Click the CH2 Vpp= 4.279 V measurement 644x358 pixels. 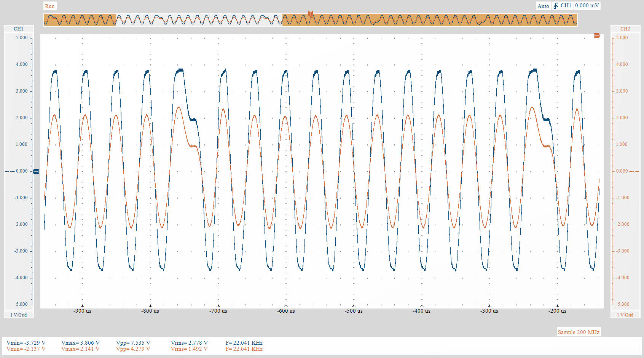point(133,349)
